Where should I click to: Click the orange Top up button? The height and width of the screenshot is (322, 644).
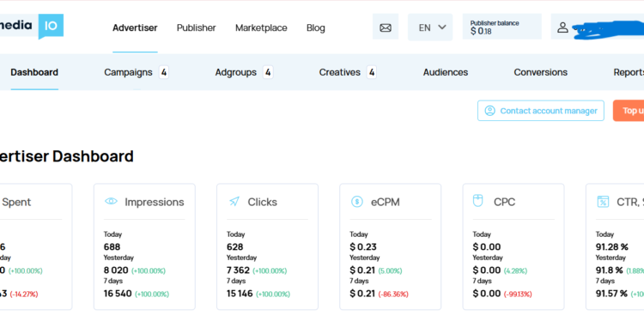pyautogui.click(x=629, y=111)
